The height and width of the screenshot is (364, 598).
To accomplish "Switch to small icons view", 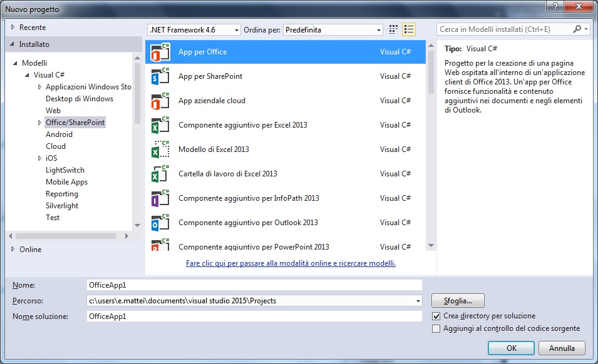I will tap(393, 29).
